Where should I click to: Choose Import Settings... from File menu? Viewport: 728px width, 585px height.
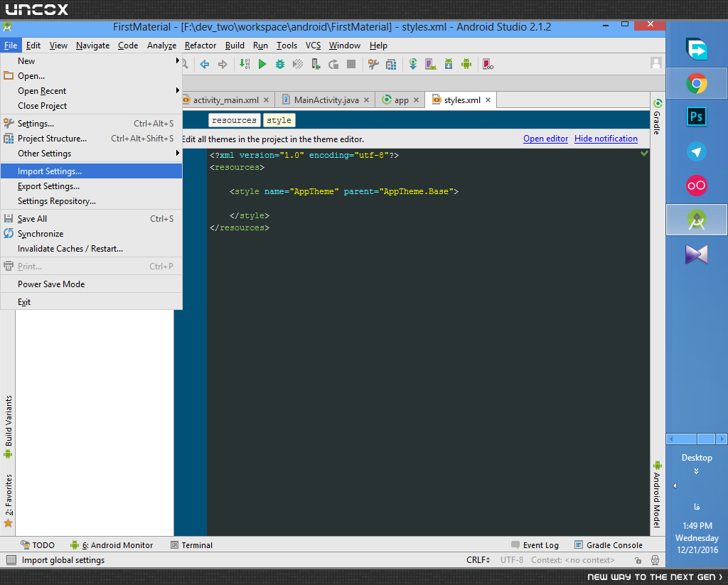click(92, 171)
